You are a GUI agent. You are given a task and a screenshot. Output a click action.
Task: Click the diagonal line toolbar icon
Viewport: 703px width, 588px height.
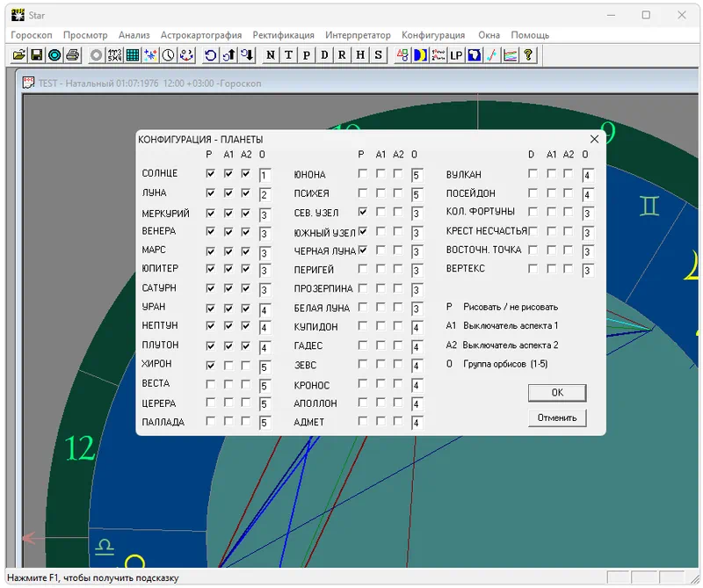pos(492,55)
